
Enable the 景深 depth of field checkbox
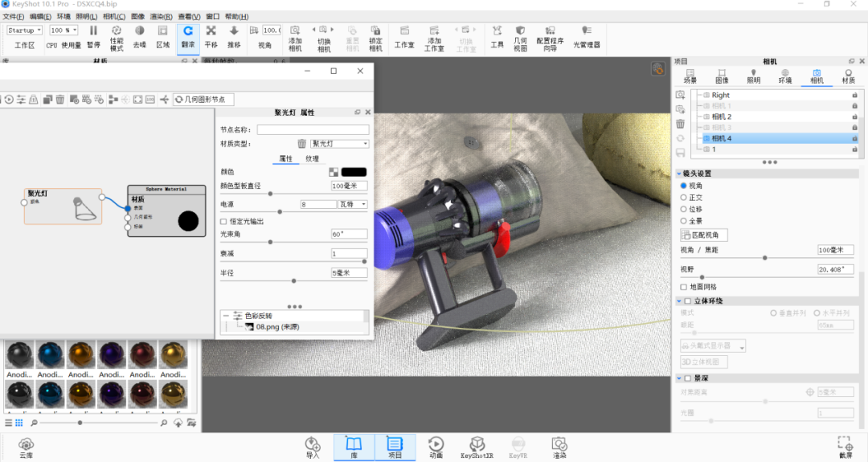pyautogui.click(x=687, y=378)
